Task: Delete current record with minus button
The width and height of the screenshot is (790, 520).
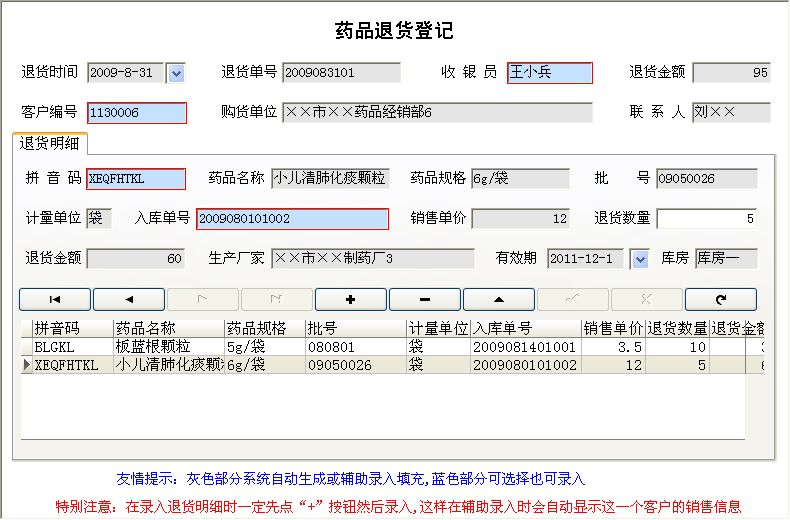Action: coord(425,299)
